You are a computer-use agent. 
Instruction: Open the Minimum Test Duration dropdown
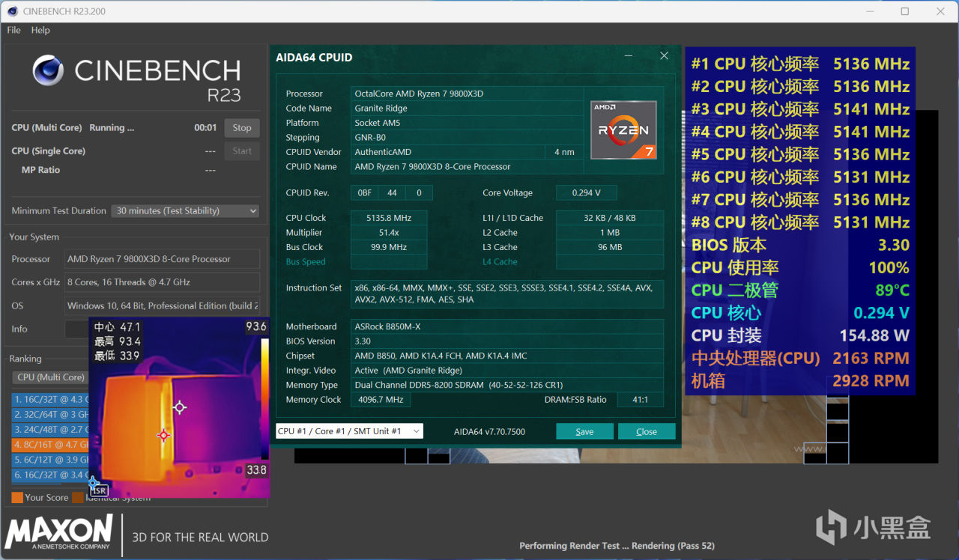click(185, 211)
